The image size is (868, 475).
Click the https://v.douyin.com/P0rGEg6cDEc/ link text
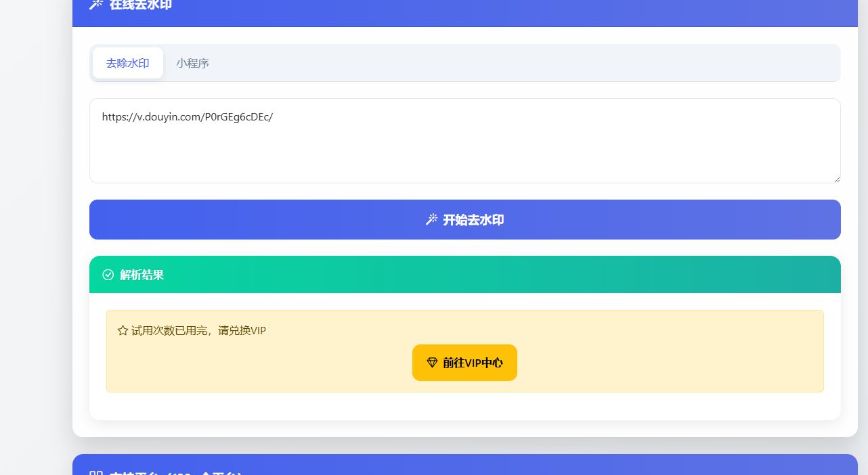(188, 116)
